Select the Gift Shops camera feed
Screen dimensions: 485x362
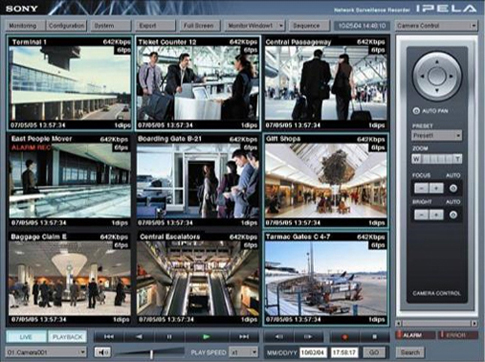click(x=326, y=180)
